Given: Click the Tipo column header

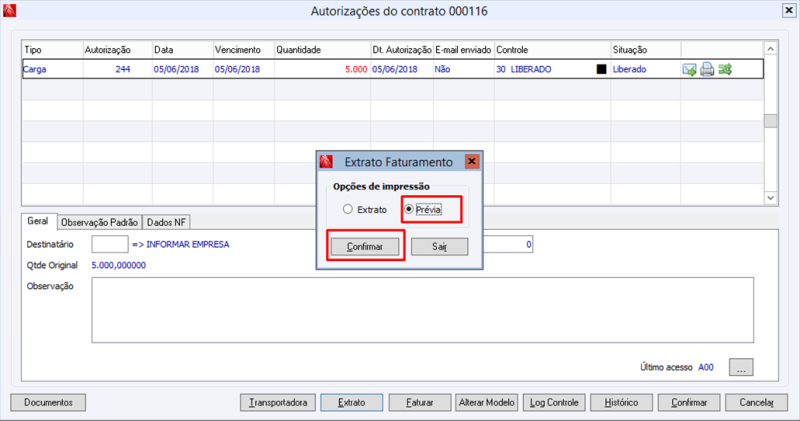Looking at the screenshot, I should pos(53,50).
